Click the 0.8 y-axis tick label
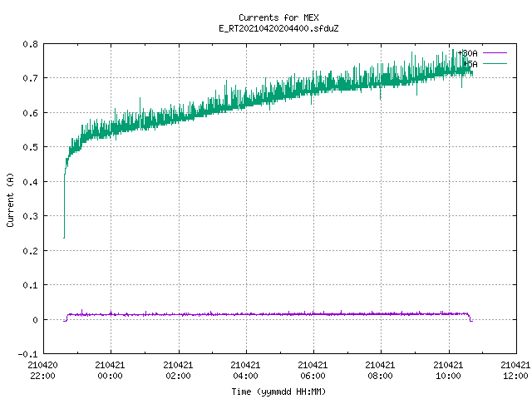This screenshot has height=399, width=532. pyautogui.click(x=30, y=44)
